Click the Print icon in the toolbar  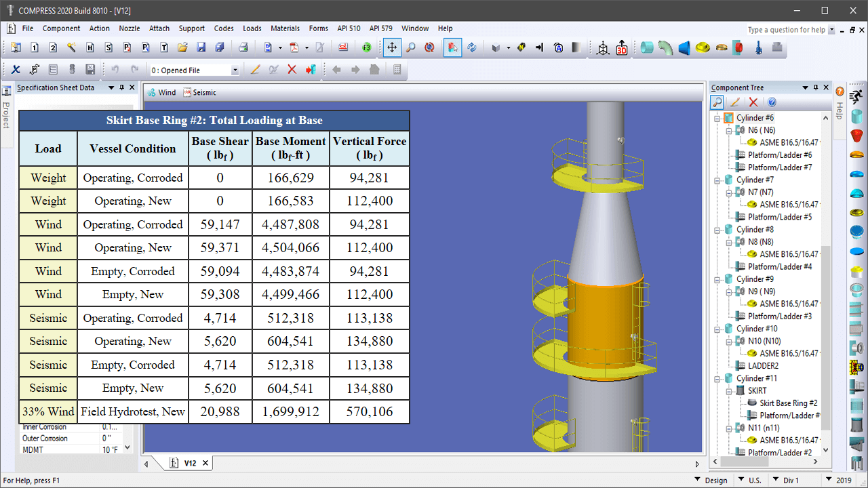pyautogui.click(x=243, y=47)
